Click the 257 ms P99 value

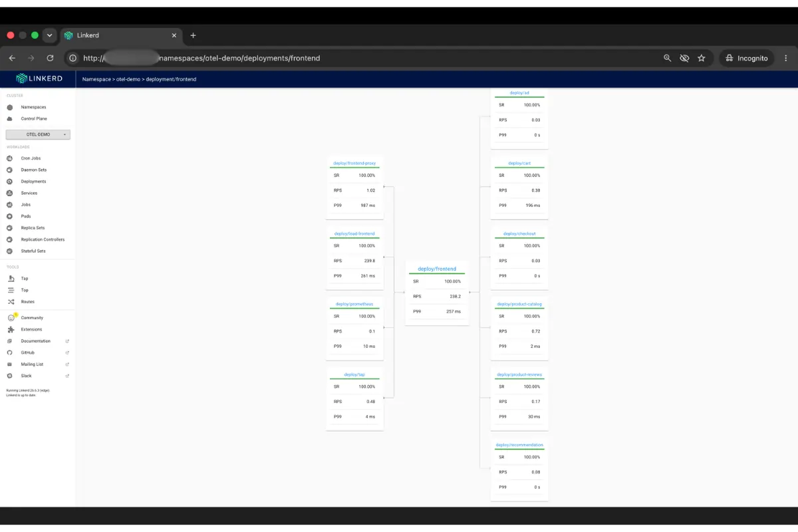coord(454,311)
